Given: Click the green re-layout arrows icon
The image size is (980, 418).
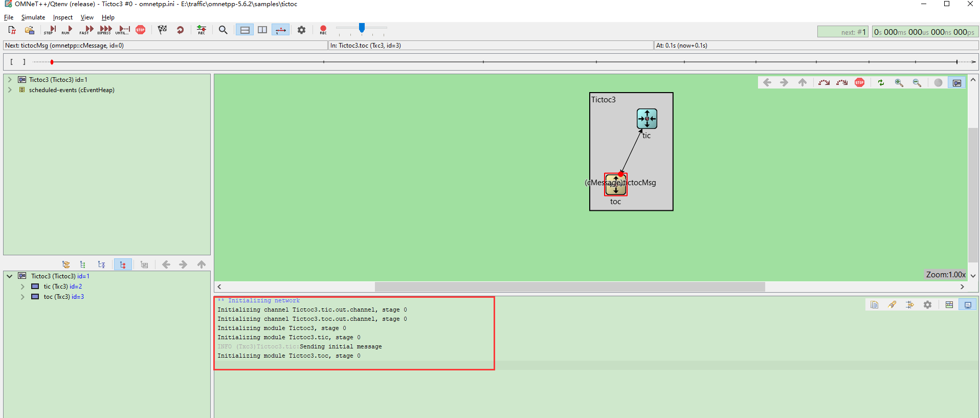Looking at the screenshot, I should click(x=881, y=82).
